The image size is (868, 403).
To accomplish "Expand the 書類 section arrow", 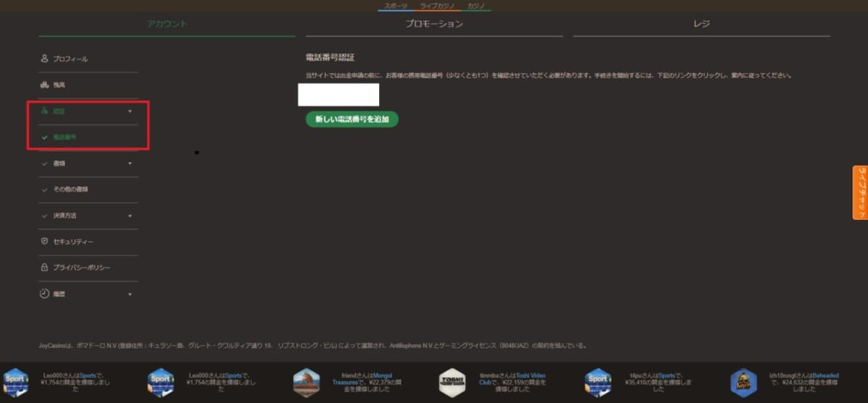I will click(x=130, y=164).
